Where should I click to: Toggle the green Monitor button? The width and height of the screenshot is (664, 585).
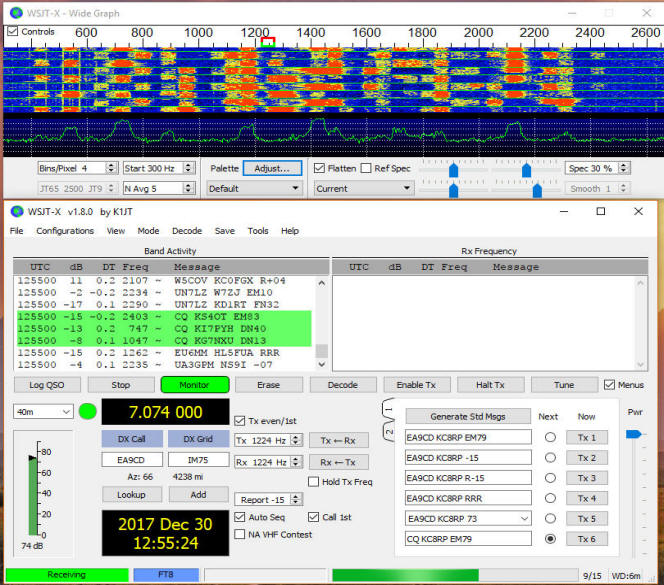point(195,385)
